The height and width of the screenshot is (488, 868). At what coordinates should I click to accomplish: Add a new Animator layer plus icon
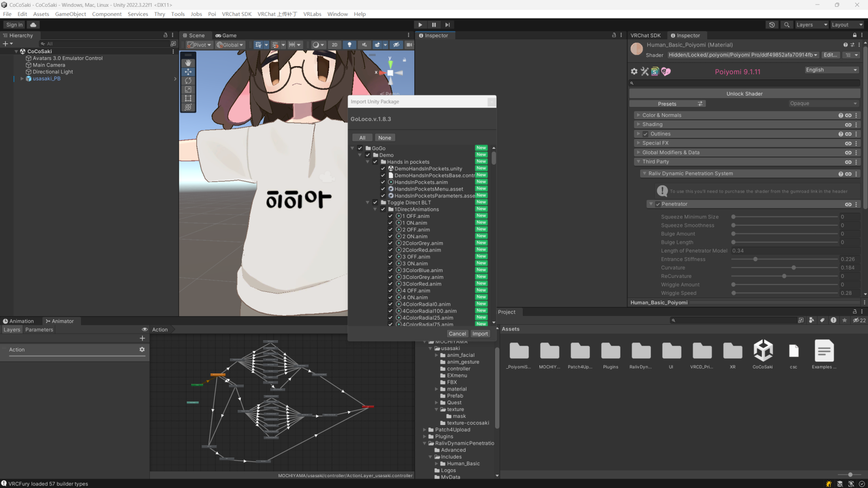point(142,338)
